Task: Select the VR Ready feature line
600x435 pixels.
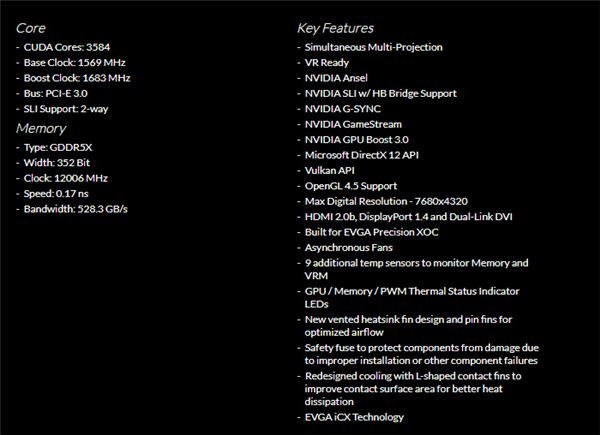Action: tap(328, 62)
